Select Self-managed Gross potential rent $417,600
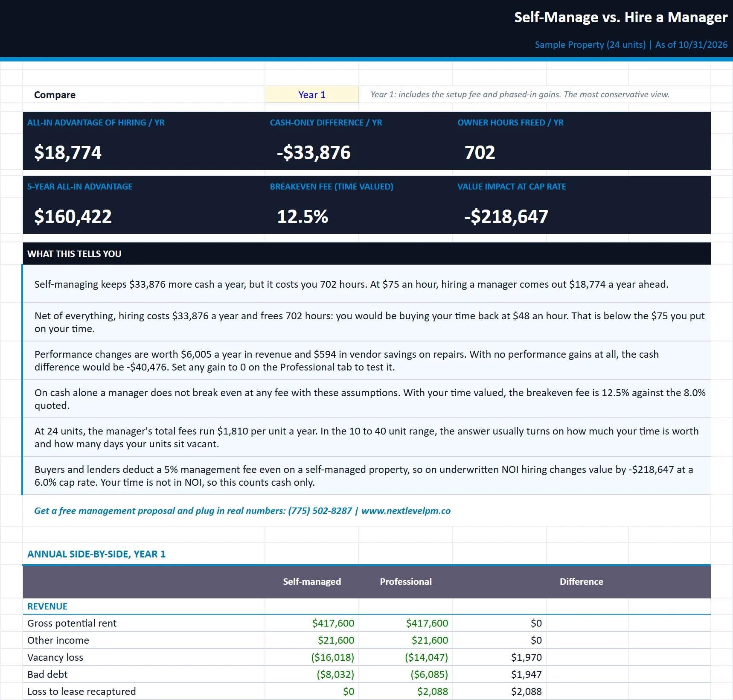The height and width of the screenshot is (700, 733). pos(333,623)
